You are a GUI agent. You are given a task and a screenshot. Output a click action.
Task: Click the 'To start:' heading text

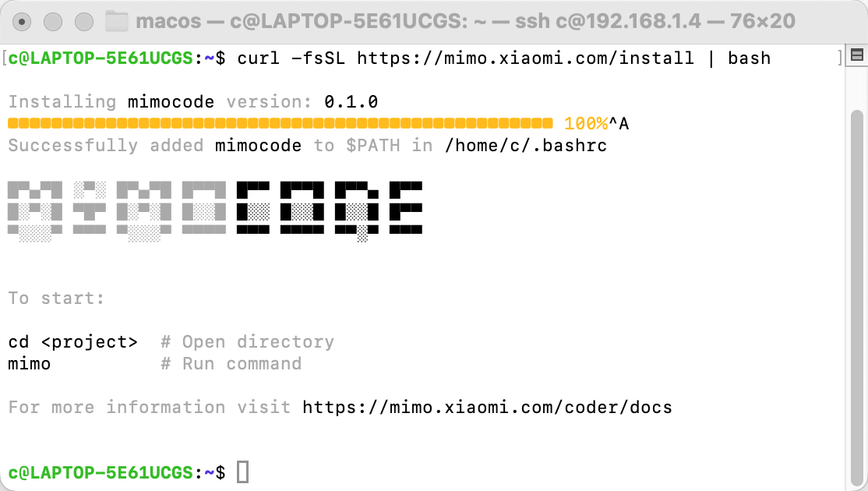coord(56,298)
